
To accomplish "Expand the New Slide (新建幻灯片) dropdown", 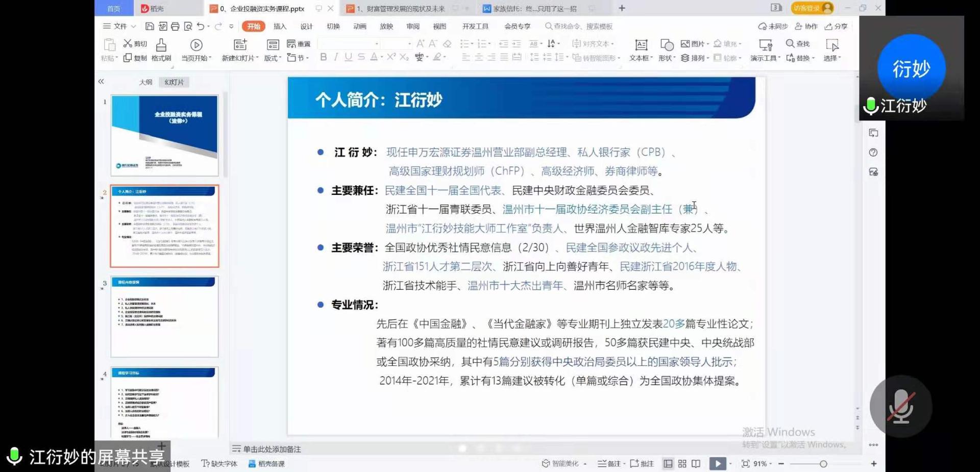I will 240,58.
